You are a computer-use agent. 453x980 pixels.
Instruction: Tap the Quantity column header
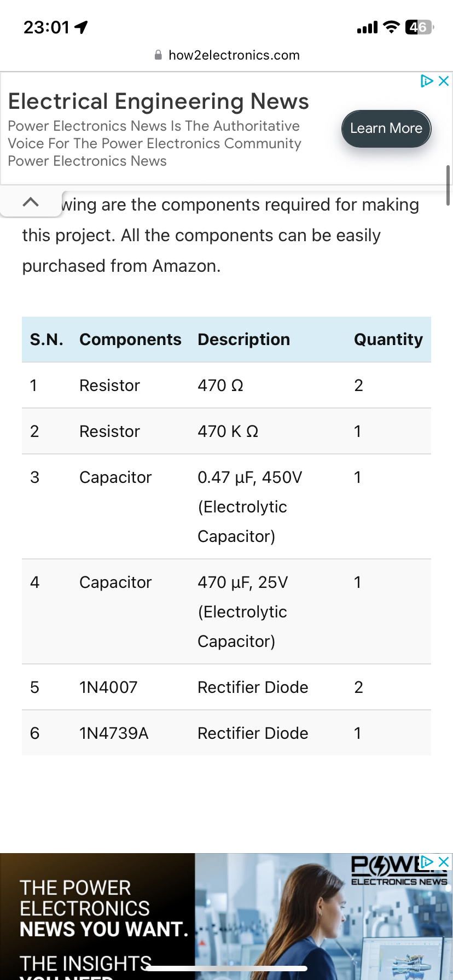click(388, 340)
